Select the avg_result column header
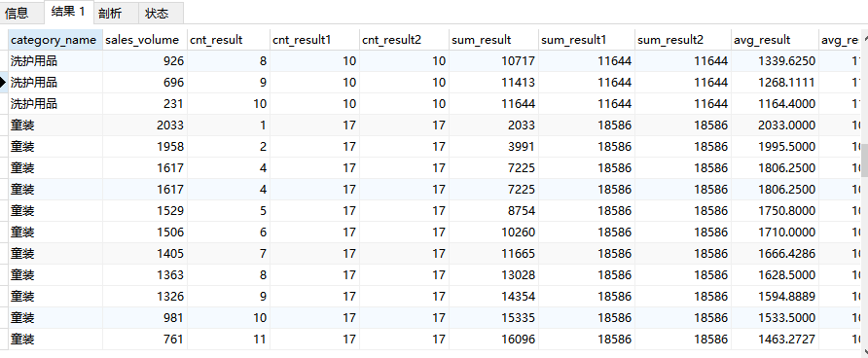The height and width of the screenshot is (358, 868). pos(775,40)
